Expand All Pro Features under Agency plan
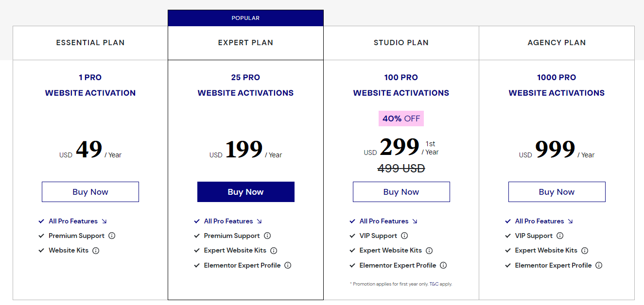Image resolution: width=644 pixels, height=305 pixels. tap(544, 221)
